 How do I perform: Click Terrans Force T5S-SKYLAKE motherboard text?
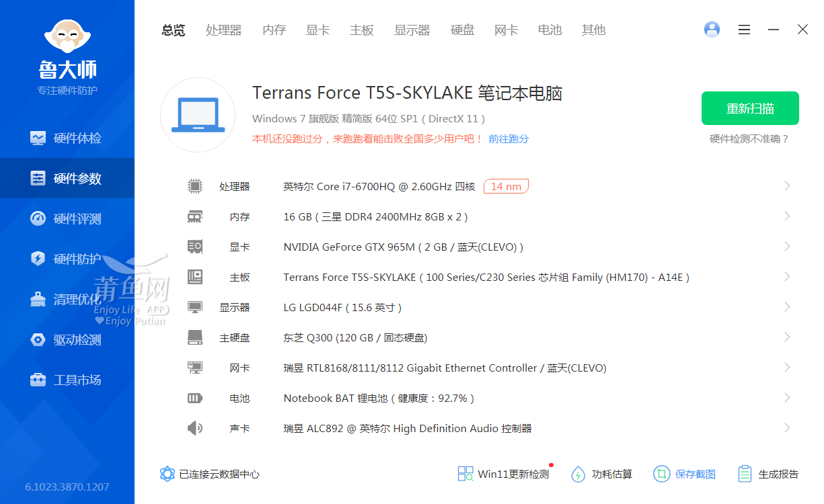point(486,277)
